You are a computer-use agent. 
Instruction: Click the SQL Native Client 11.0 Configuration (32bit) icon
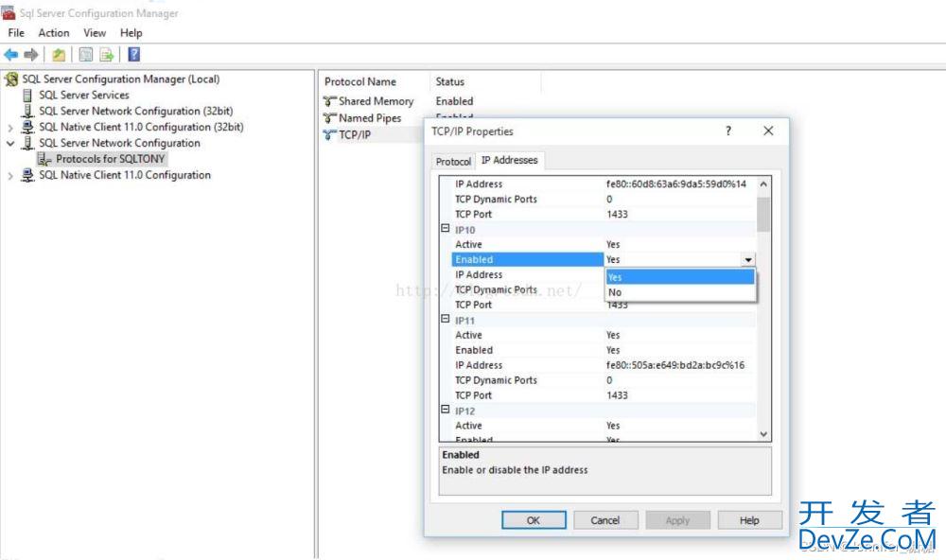click(27, 127)
